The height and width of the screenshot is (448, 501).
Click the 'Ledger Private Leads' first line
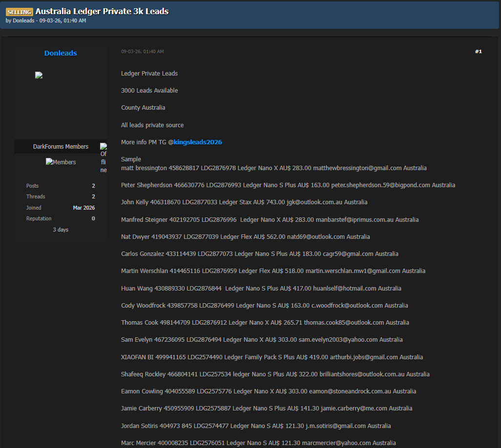click(x=149, y=73)
